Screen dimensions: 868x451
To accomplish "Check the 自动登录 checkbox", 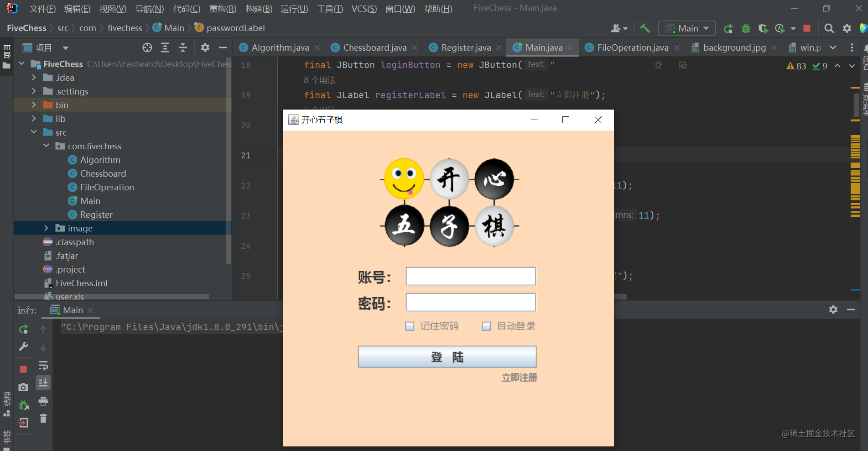I will [x=486, y=326].
